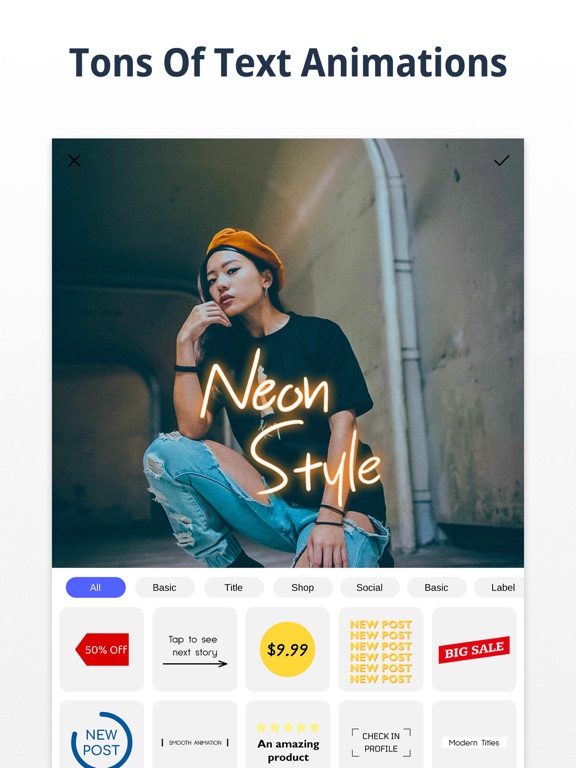576x768 pixels.
Task: Open the second Basic category near Label
Action: point(436,587)
